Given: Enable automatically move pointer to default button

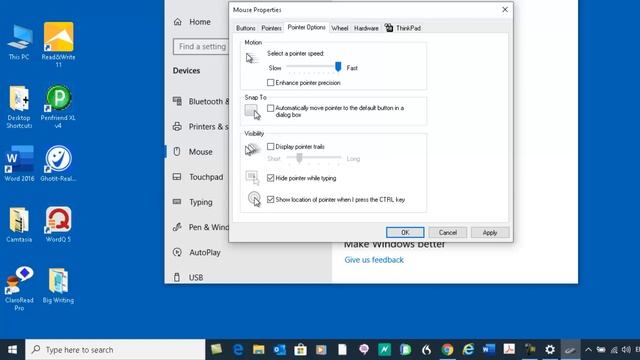Looking at the screenshot, I should pos(271,108).
